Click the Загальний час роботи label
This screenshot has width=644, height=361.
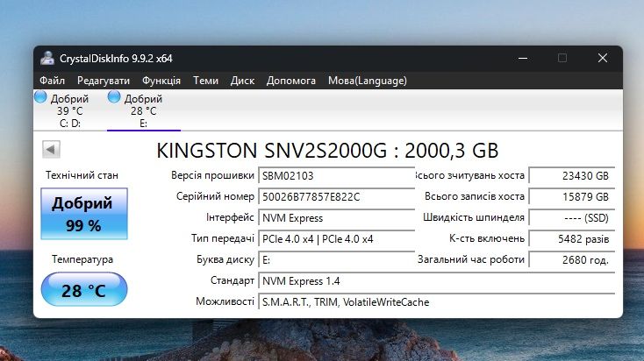coord(471,259)
